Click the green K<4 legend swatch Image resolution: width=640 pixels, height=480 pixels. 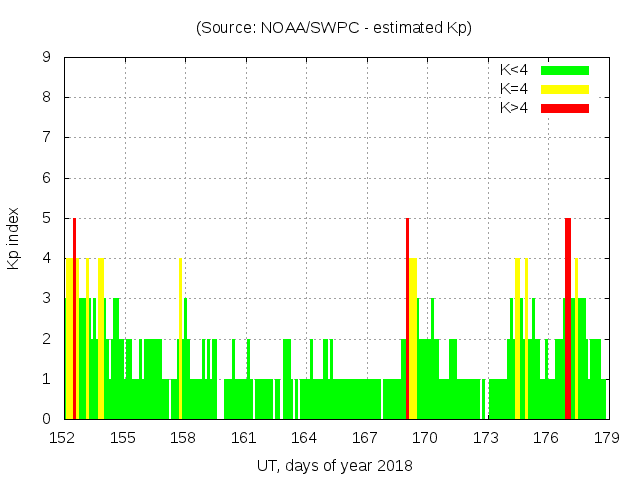[x=565, y=70]
